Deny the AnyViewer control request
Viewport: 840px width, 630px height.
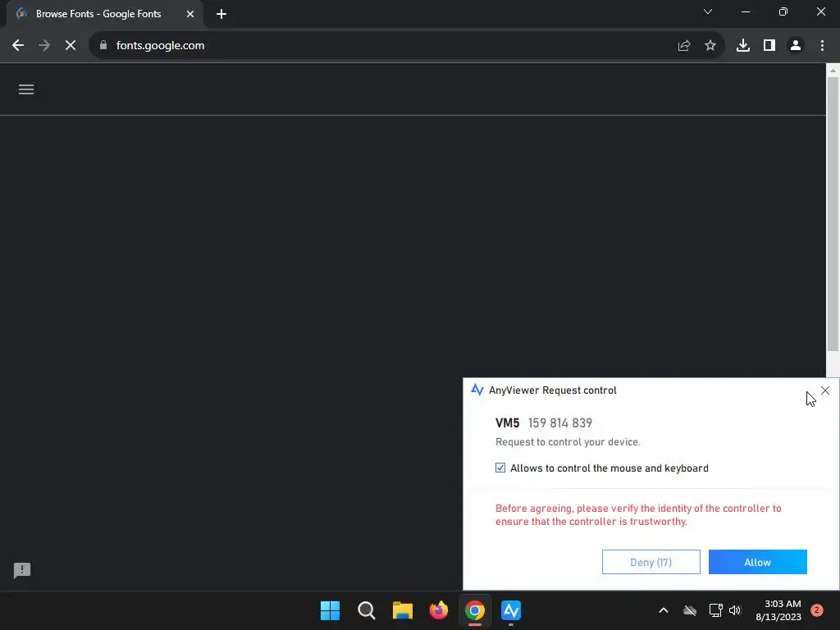pyautogui.click(x=651, y=562)
